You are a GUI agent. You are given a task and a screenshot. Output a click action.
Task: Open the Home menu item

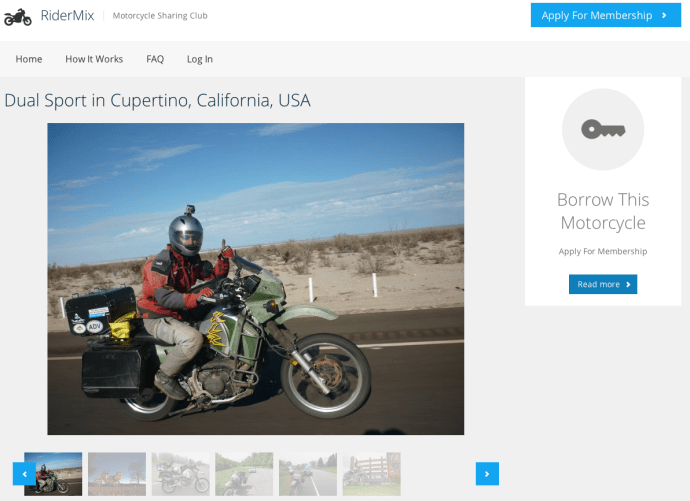29,59
